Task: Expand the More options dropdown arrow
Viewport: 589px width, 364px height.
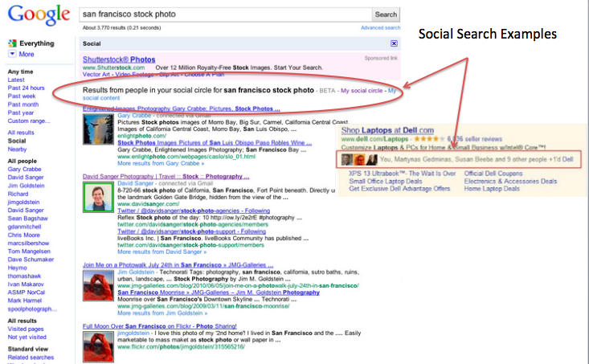Action: (x=12, y=55)
